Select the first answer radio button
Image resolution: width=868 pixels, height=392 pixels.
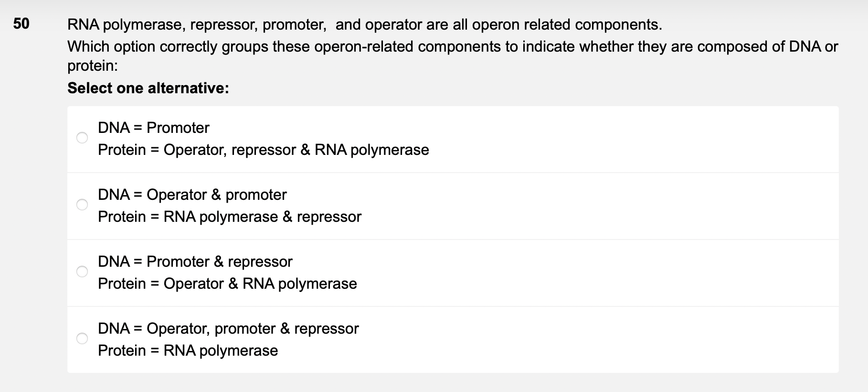point(82,138)
